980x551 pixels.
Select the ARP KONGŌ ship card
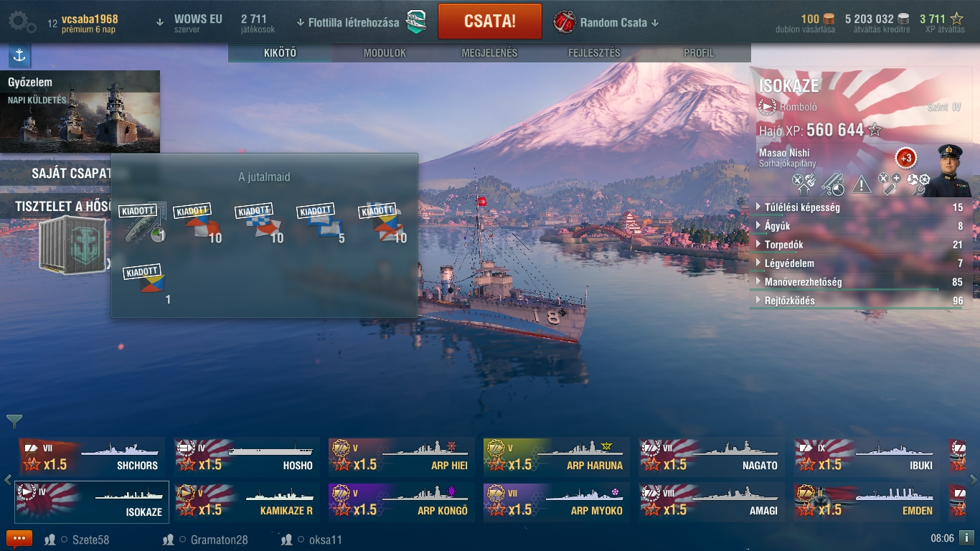coord(402,501)
